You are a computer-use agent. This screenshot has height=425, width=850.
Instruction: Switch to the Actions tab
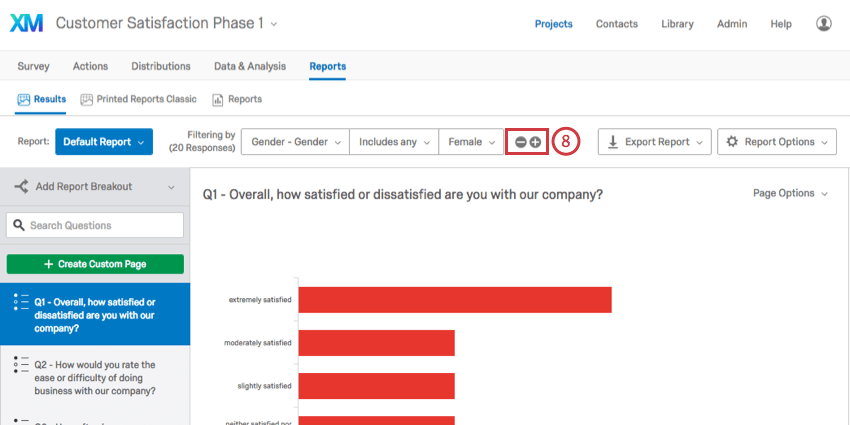tap(90, 66)
